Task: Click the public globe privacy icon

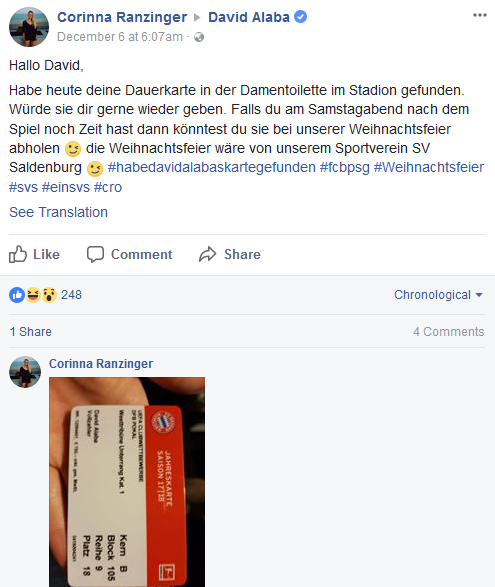Action: click(199, 37)
